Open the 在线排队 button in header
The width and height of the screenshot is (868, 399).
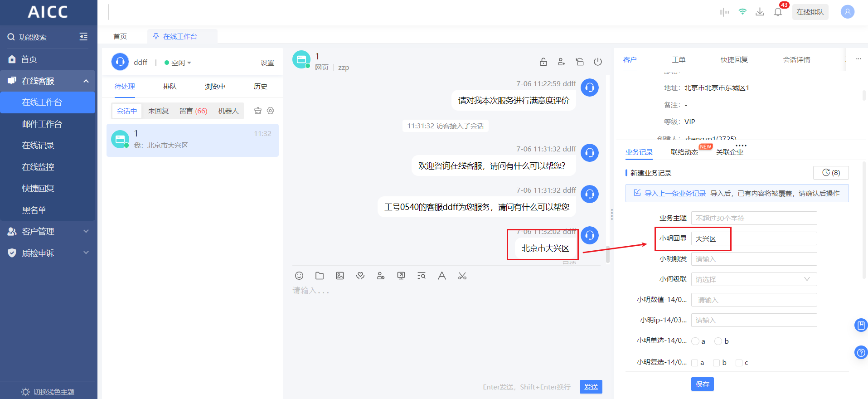810,12
